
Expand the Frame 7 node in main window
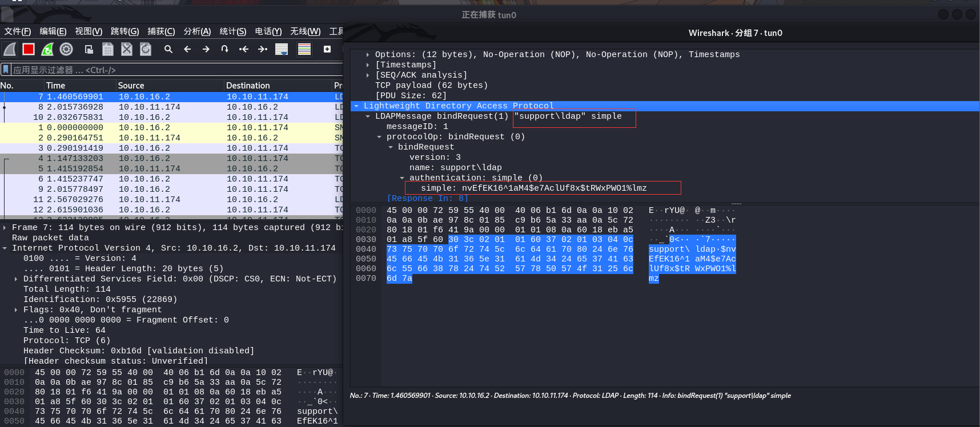click(5, 228)
